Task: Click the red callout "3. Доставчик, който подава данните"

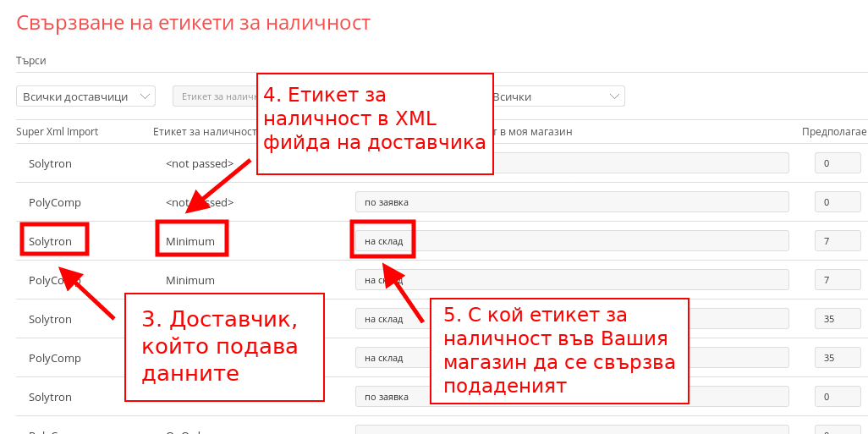Action: point(224,347)
